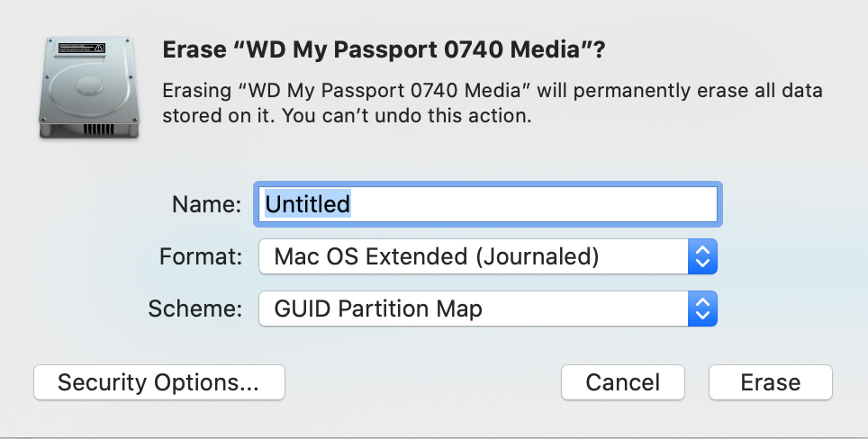The image size is (868, 439).
Task: Click the bold "Erase" word in the heading
Action: tap(191, 51)
